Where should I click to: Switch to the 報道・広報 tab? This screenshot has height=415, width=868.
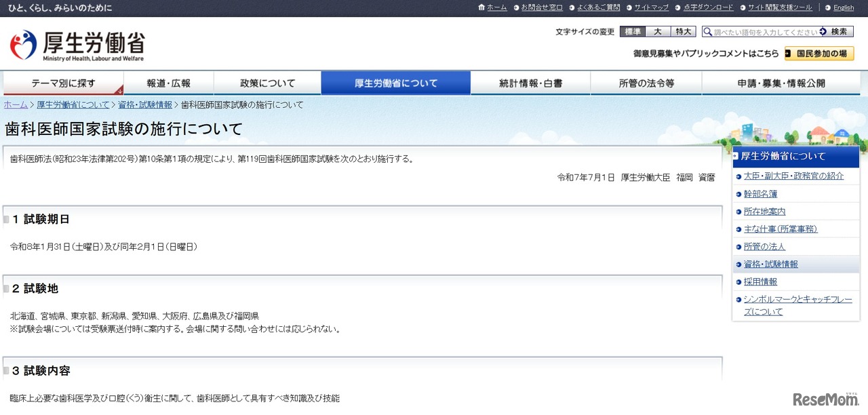coord(168,82)
